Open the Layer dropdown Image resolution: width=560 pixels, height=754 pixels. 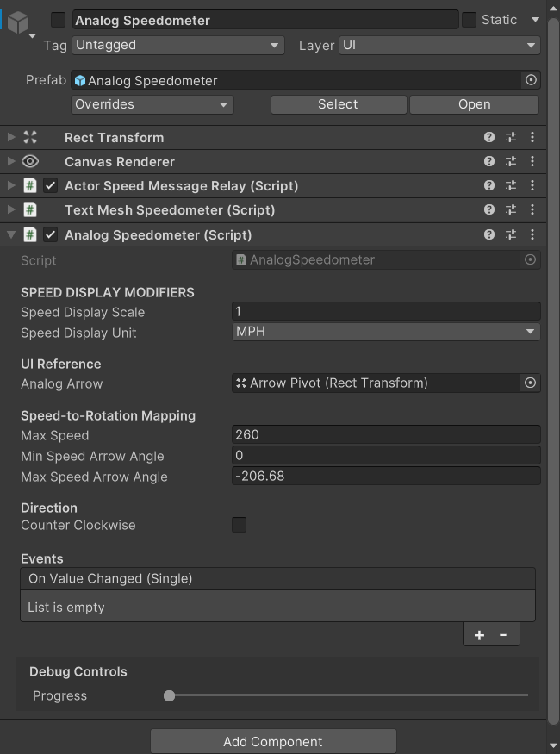440,45
